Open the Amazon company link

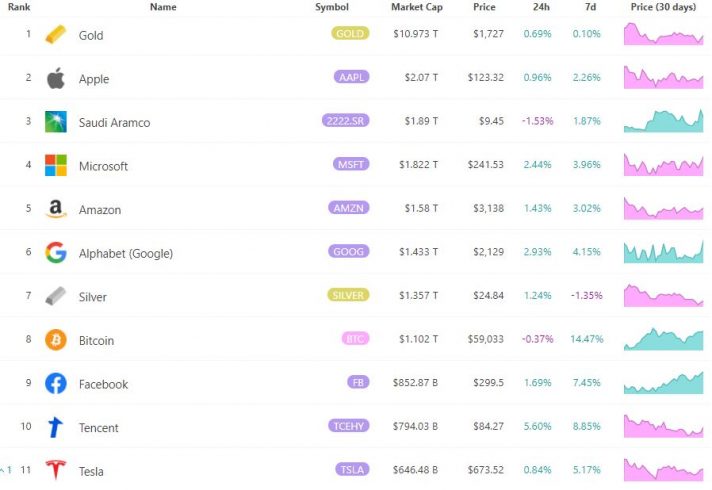pos(100,210)
